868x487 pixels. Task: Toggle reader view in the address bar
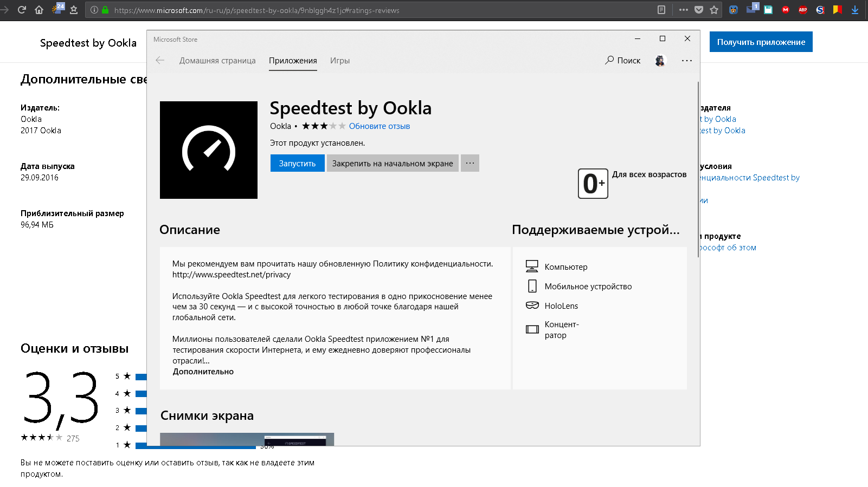661,10
